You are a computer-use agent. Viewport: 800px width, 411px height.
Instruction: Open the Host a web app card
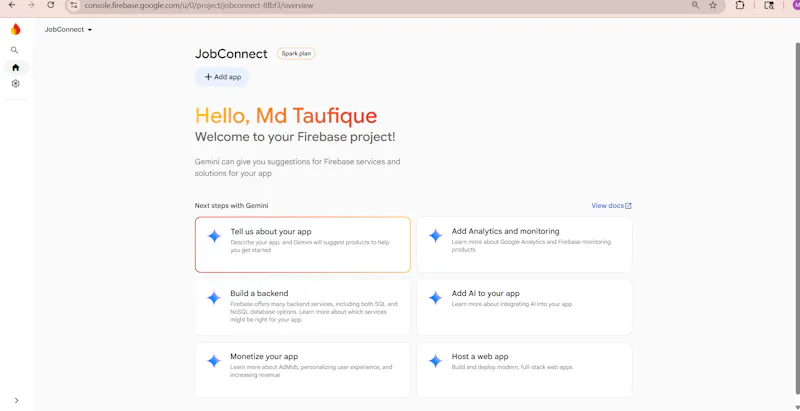pyautogui.click(x=524, y=370)
